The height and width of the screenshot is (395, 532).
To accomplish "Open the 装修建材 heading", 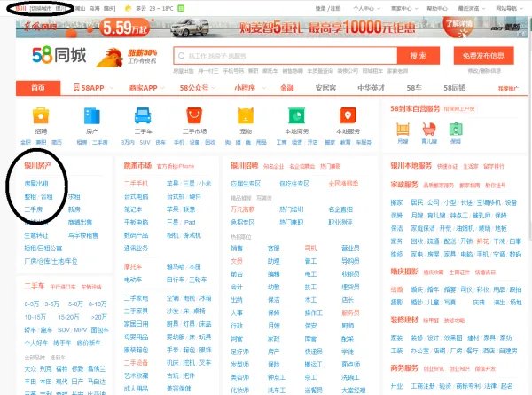I will coord(404,320).
